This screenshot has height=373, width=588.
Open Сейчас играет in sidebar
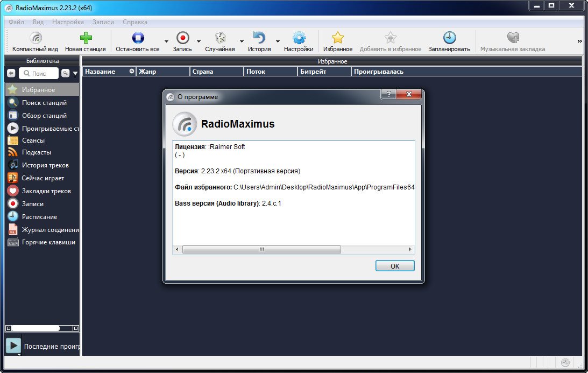[x=42, y=178]
